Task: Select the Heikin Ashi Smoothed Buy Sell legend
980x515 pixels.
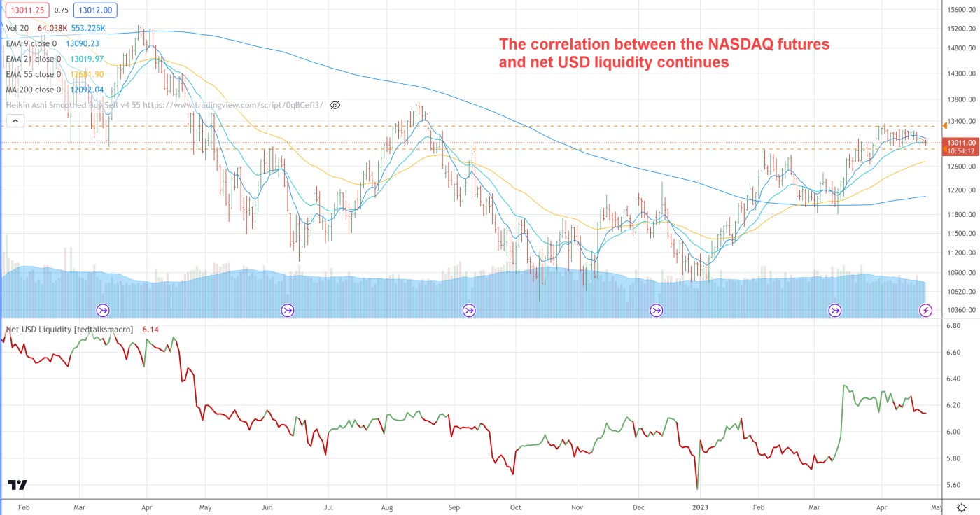Action: click(164, 105)
